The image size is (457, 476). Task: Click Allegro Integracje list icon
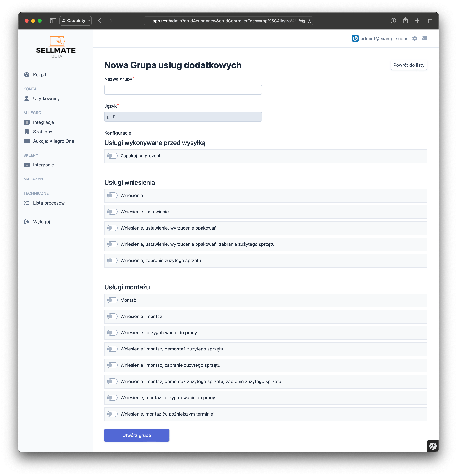(27, 122)
